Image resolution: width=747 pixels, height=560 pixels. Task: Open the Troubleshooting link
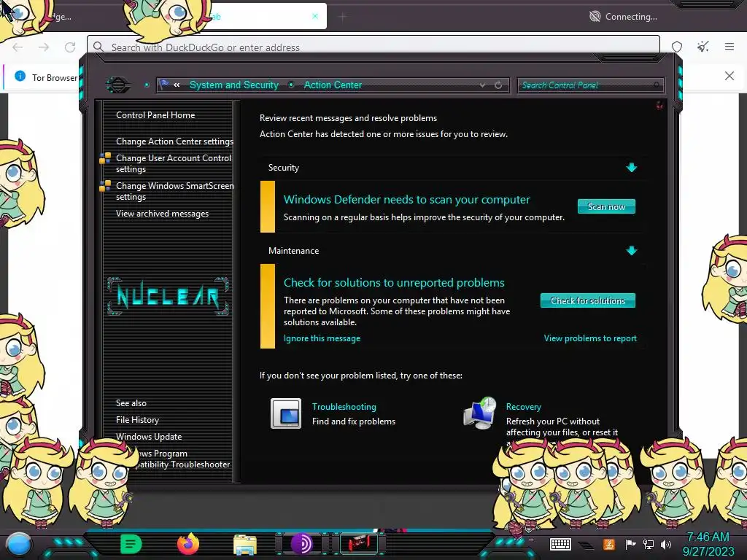pyautogui.click(x=344, y=407)
